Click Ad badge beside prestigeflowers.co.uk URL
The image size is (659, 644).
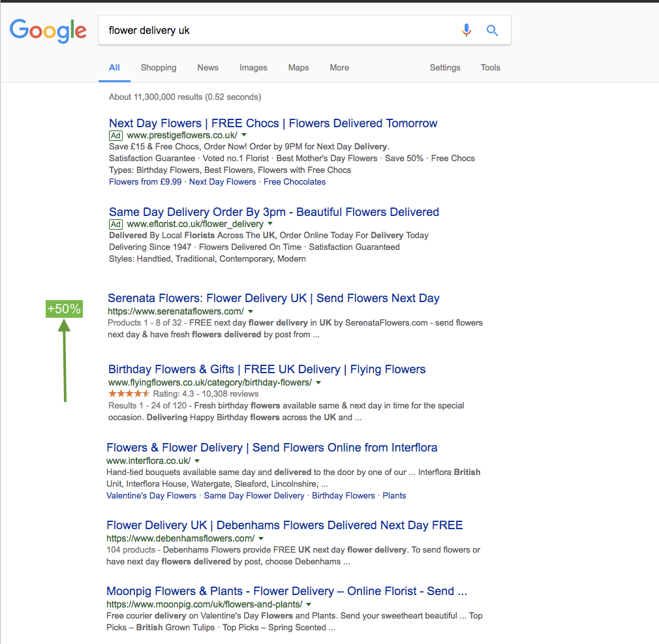pyautogui.click(x=115, y=135)
